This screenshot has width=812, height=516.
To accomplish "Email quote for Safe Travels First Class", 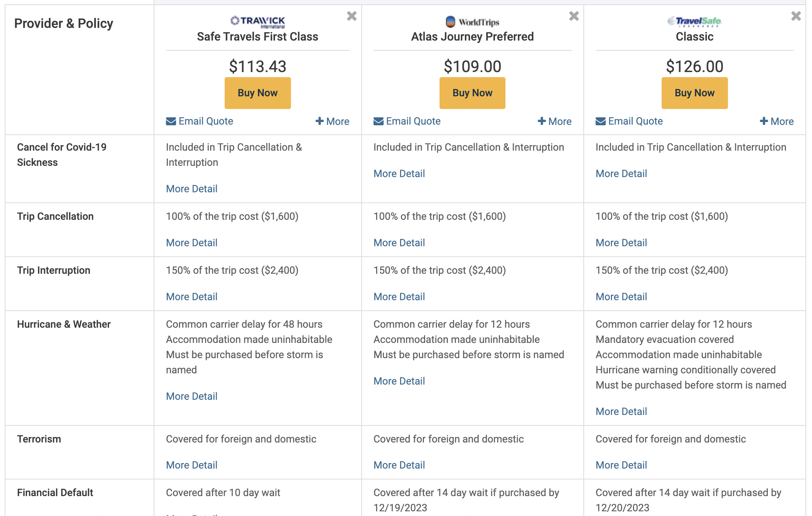I will pos(199,121).
